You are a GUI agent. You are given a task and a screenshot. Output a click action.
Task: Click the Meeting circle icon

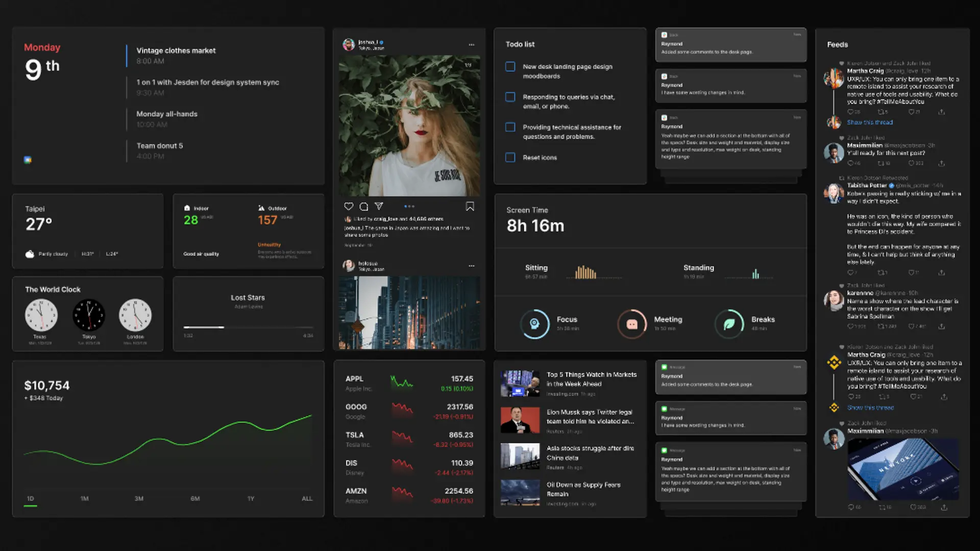[632, 324]
